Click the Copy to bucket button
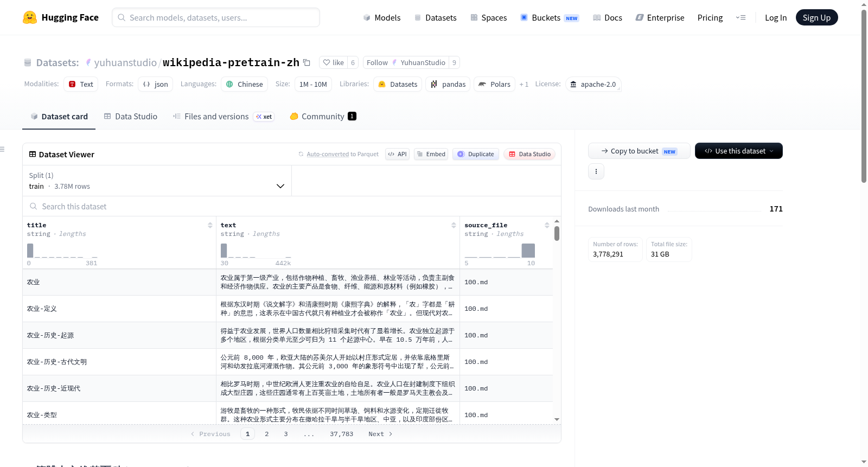The image size is (868, 467). [639, 151]
